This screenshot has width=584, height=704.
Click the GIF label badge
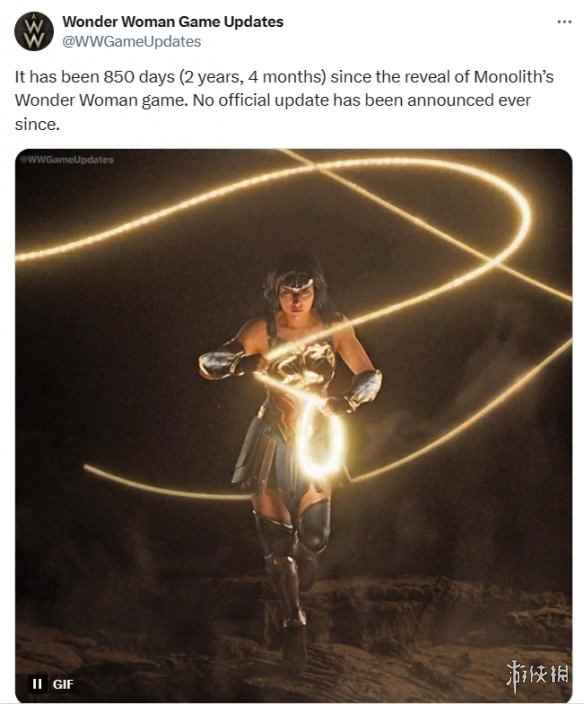(62, 684)
